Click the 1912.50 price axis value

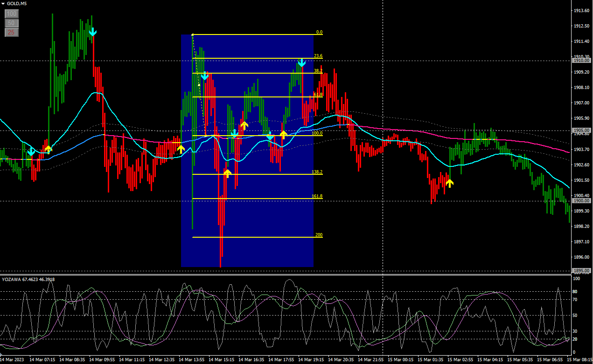[582, 26]
